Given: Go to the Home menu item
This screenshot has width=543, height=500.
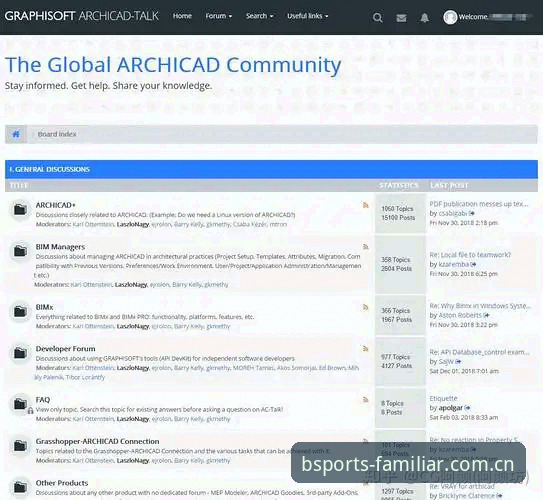Looking at the screenshot, I should 182,16.
